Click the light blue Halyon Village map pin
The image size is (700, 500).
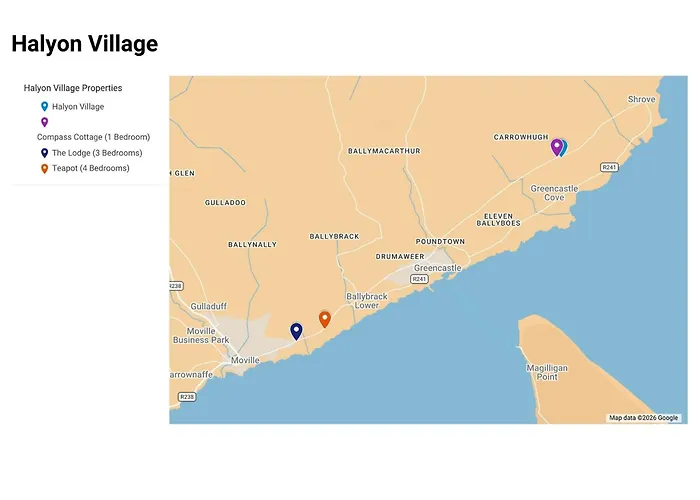coord(564,148)
